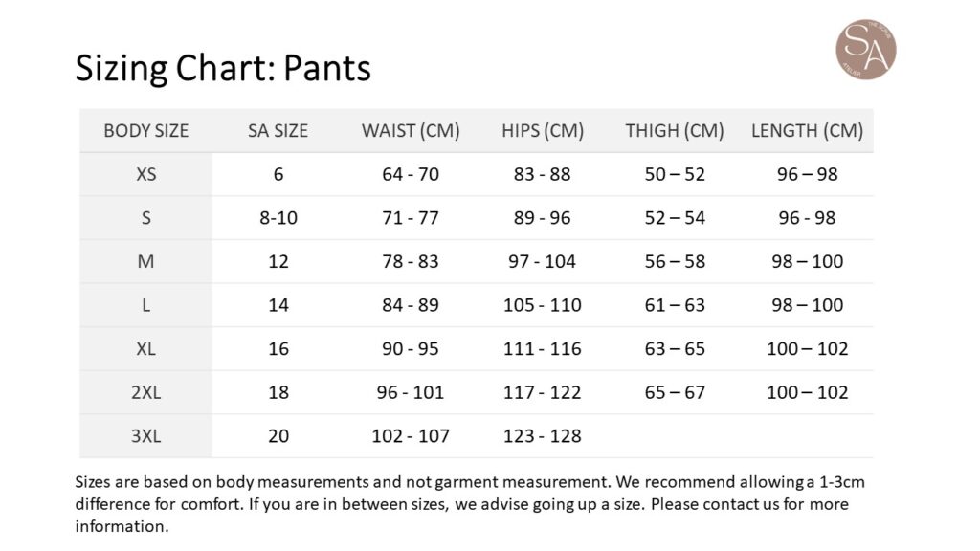Click the hips value 105 - 110
This screenshot has width=980, height=551.
542,305
